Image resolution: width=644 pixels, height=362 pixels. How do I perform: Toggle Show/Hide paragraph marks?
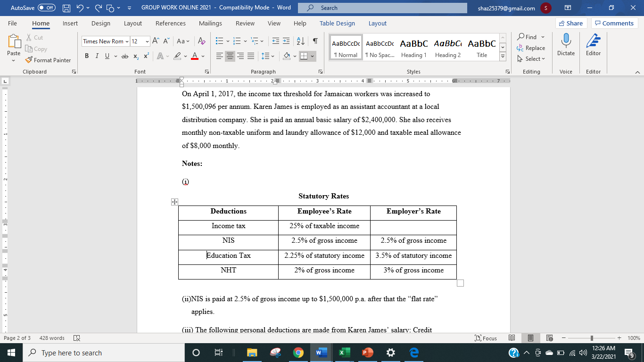[x=315, y=41]
